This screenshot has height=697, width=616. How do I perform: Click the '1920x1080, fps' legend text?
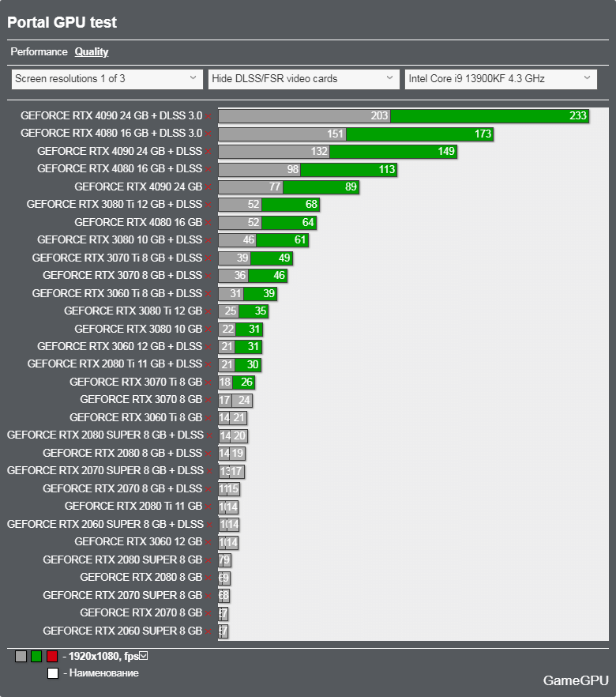(x=103, y=656)
